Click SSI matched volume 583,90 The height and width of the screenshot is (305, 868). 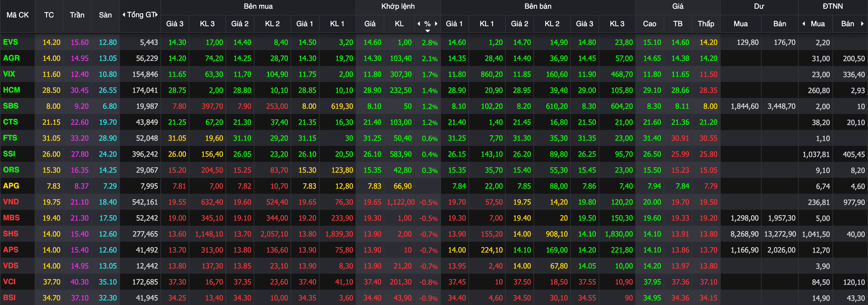pos(401,154)
